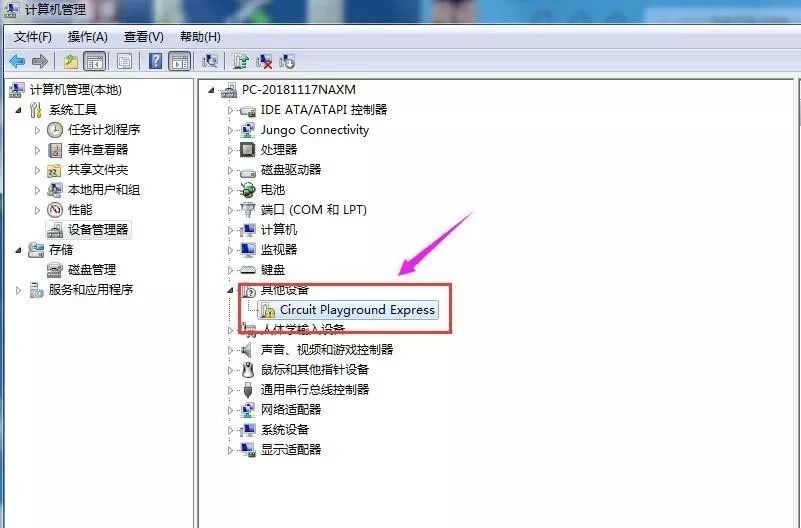801x528 pixels.
Task: Toggle the Show/Hide Action Pane icon
Action: (x=180, y=62)
